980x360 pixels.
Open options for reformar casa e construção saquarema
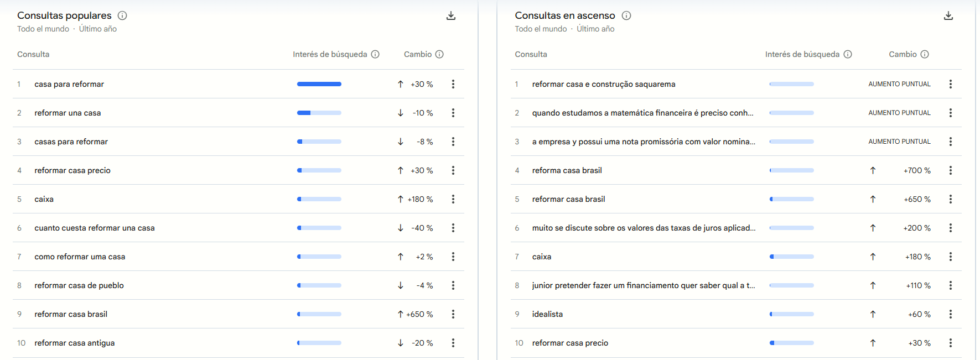click(x=951, y=84)
